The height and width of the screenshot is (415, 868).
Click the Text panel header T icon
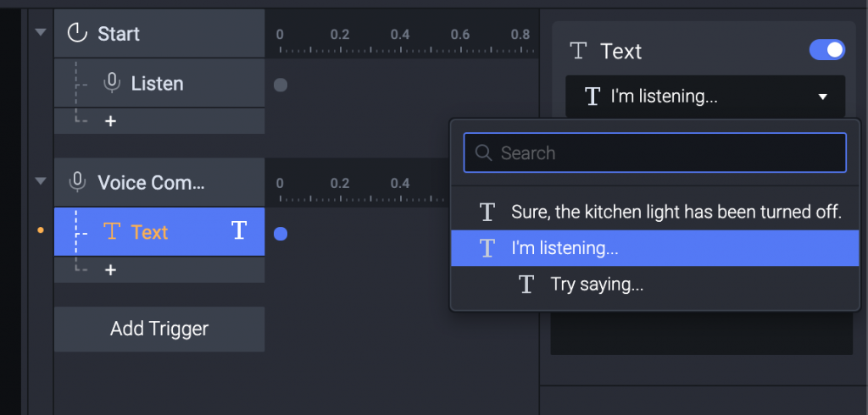tap(579, 51)
